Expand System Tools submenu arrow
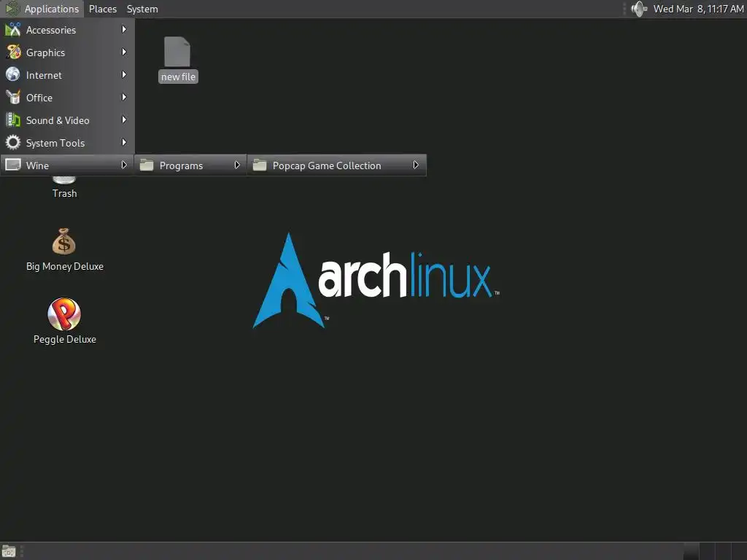Image resolution: width=747 pixels, height=560 pixels. [124, 142]
